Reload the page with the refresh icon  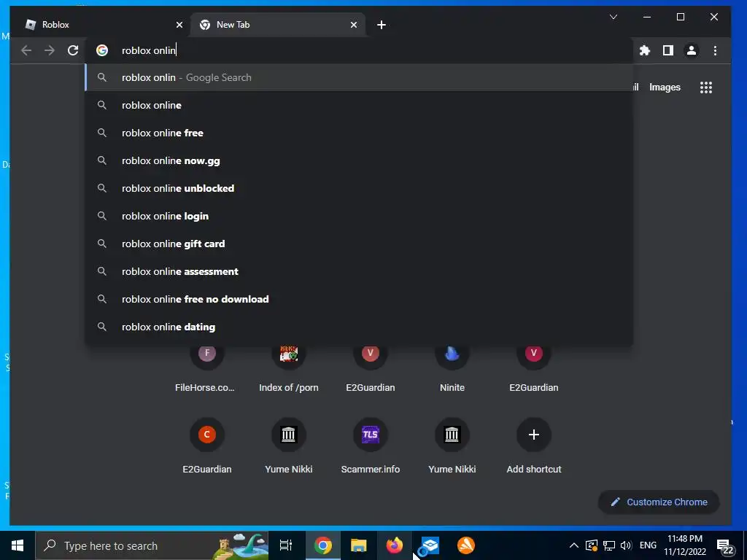click(x=73, y=50)
